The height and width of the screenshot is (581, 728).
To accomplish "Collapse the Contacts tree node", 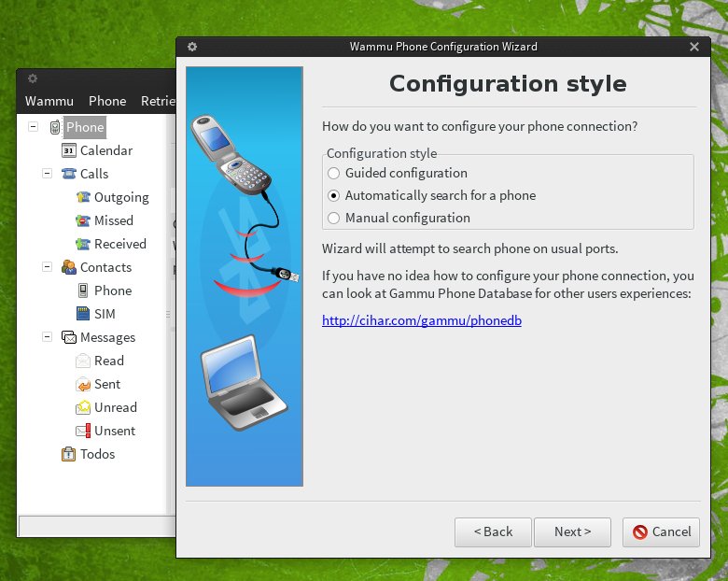I will pos(47,267).
